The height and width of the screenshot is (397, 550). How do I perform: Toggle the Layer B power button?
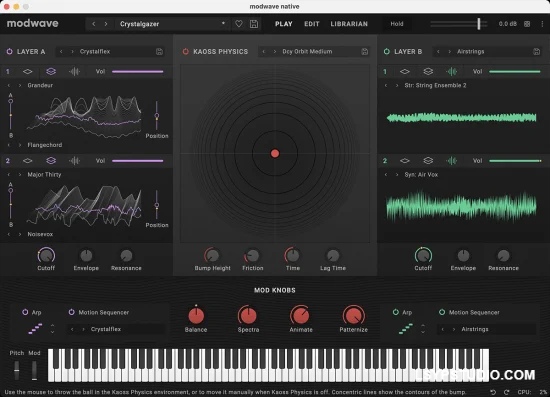(387, 52)
